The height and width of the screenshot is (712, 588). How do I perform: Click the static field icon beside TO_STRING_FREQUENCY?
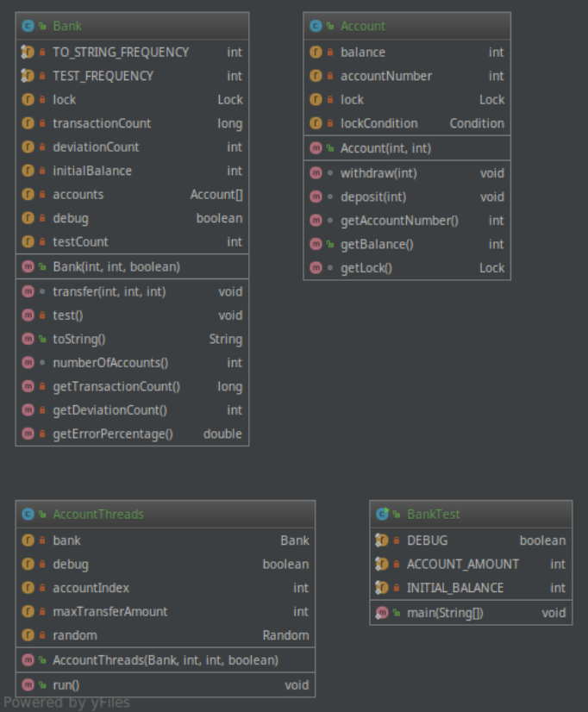coord(28,52)
